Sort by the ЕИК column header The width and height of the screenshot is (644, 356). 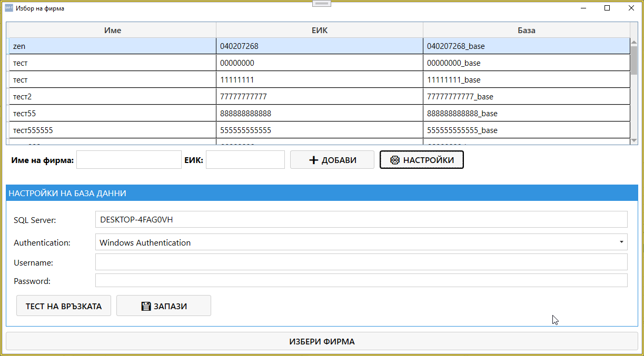[320, 30]
